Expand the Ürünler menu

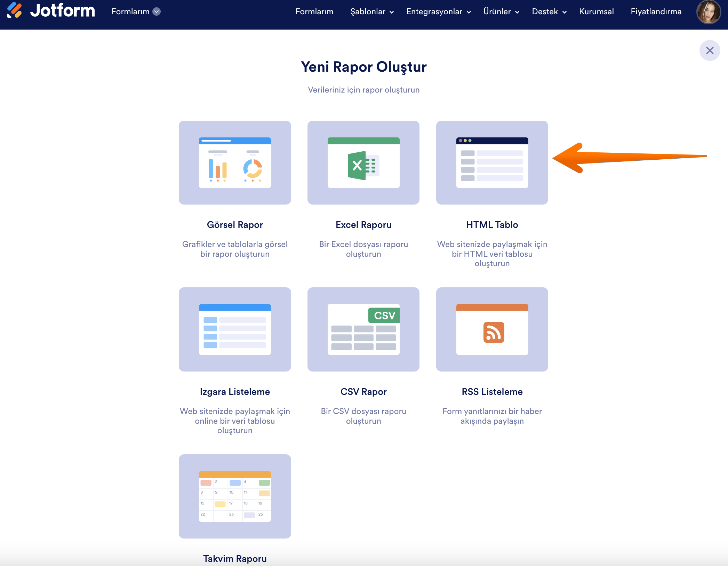pyautogui.click(x=501, y=11)
